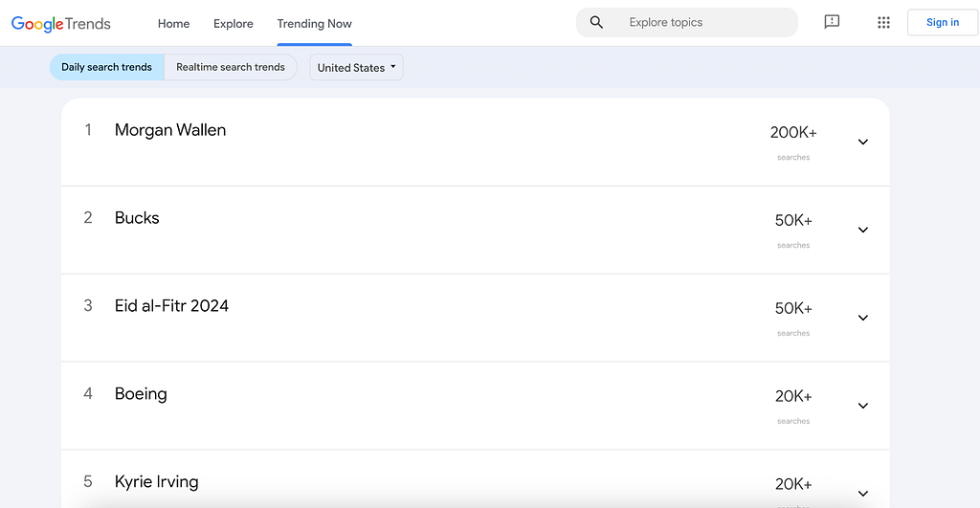Open the Google apps grid icon
The width and height of the screenshot is (980, 508).
point(883,23)
